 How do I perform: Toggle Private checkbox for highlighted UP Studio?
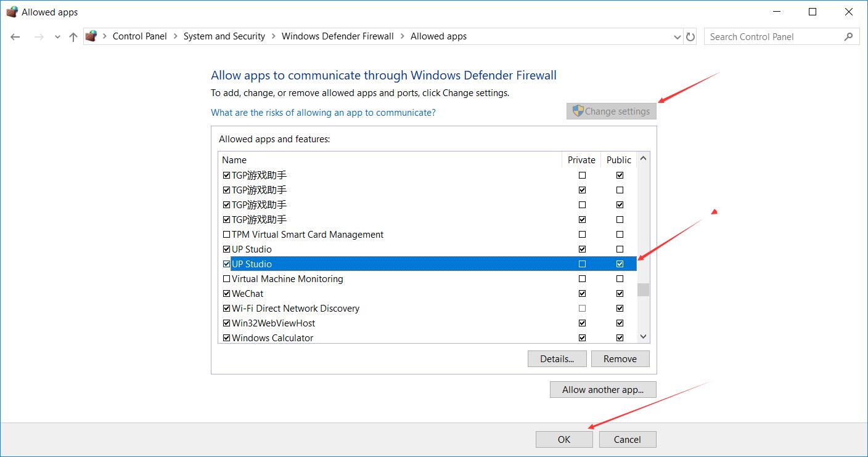tap(582, 264)
